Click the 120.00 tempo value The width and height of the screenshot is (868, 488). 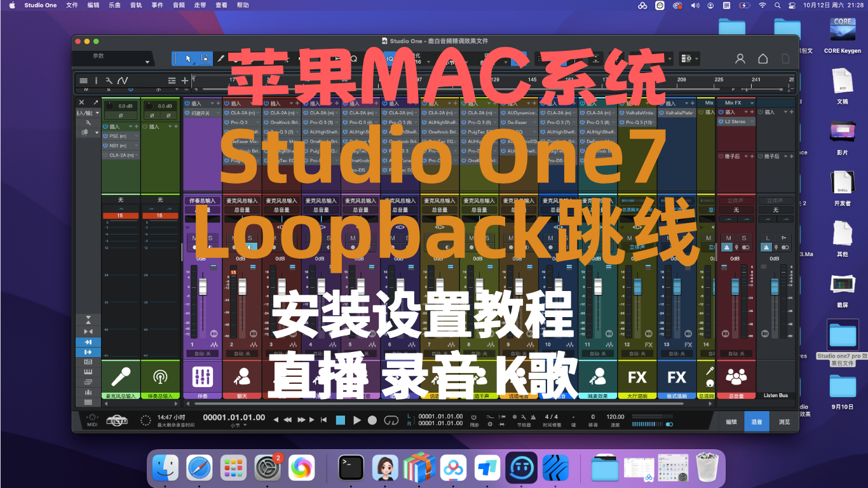point(615,417)
